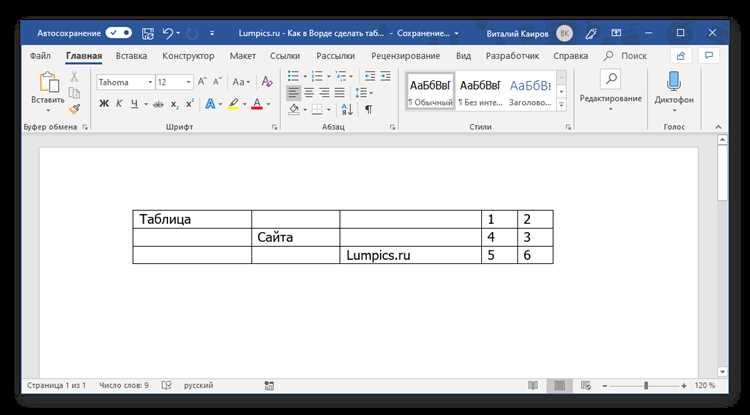Viewport: 750px width, 415px height.
Task: Click the Save icon in title bar
Action: point(148,33)
